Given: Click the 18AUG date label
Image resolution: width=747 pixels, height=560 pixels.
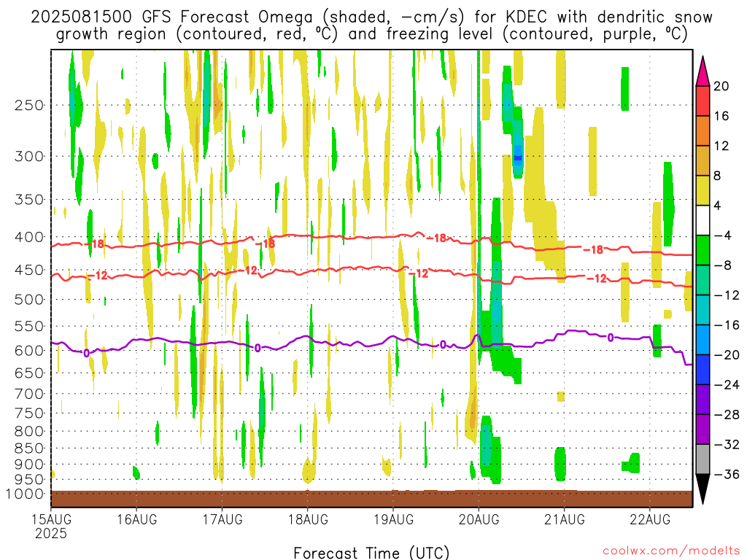Looking at the screenshot, I should pos(308,519).
